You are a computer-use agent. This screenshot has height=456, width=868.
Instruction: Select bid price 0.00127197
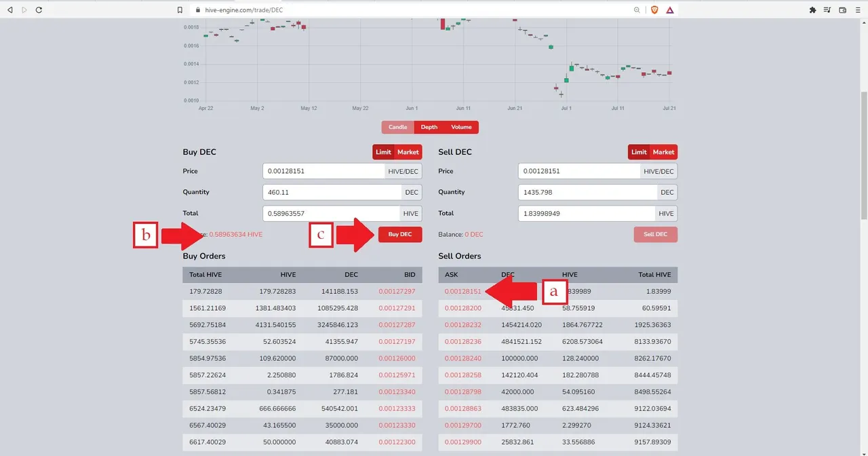click(397, 341)
